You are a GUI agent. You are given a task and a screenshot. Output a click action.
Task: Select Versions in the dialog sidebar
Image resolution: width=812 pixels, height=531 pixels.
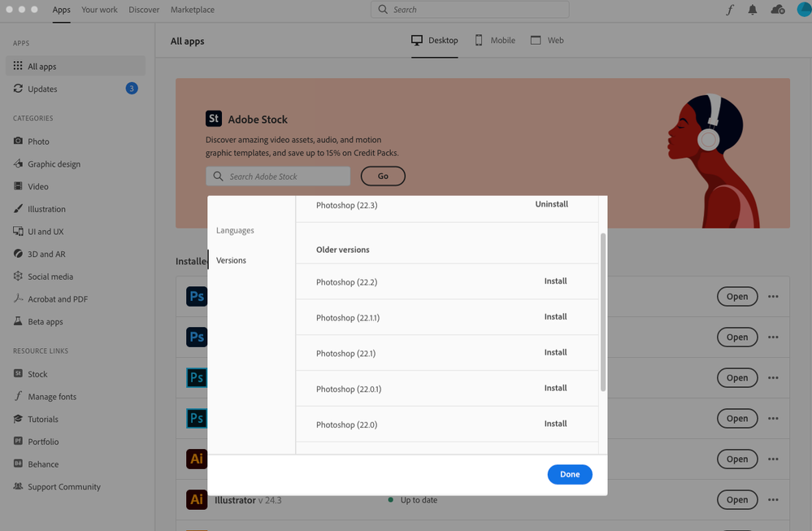(231, 260)
